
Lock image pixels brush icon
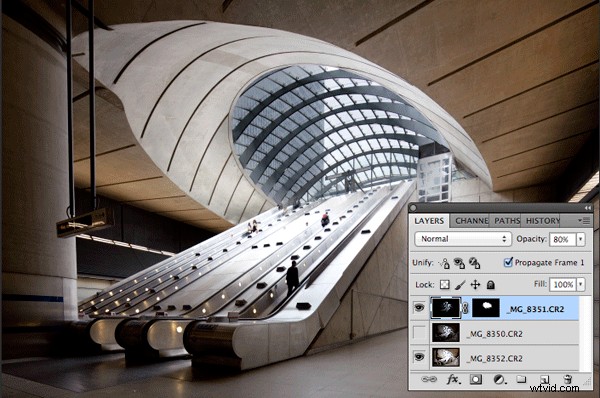click(x=460, y=285)
